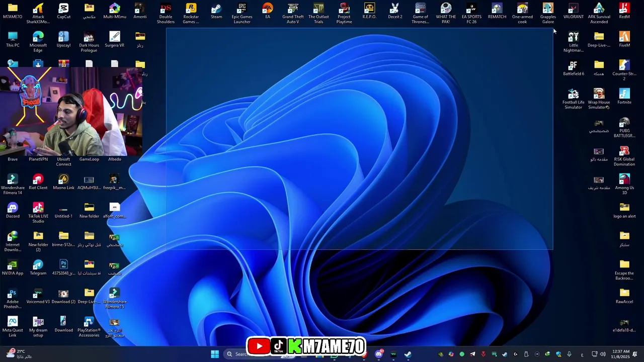Open Discord desktop icon

point(13,210)
